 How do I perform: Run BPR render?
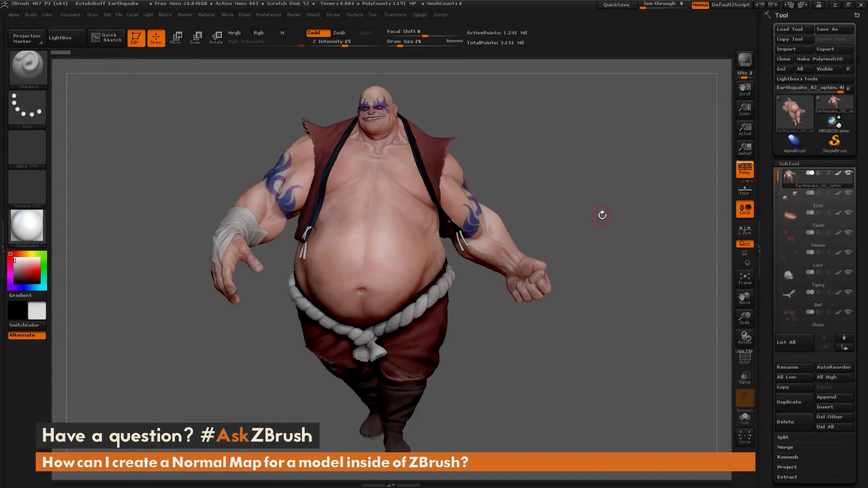(745, 60)
